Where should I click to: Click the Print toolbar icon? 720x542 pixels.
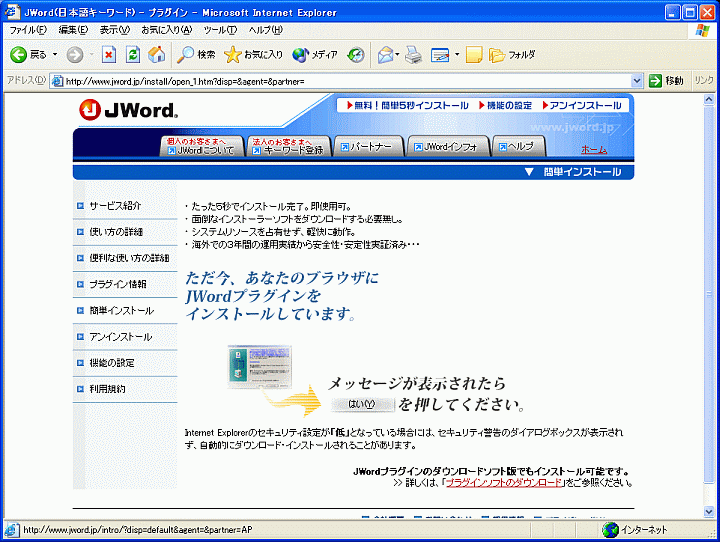[x=414, y=55]
